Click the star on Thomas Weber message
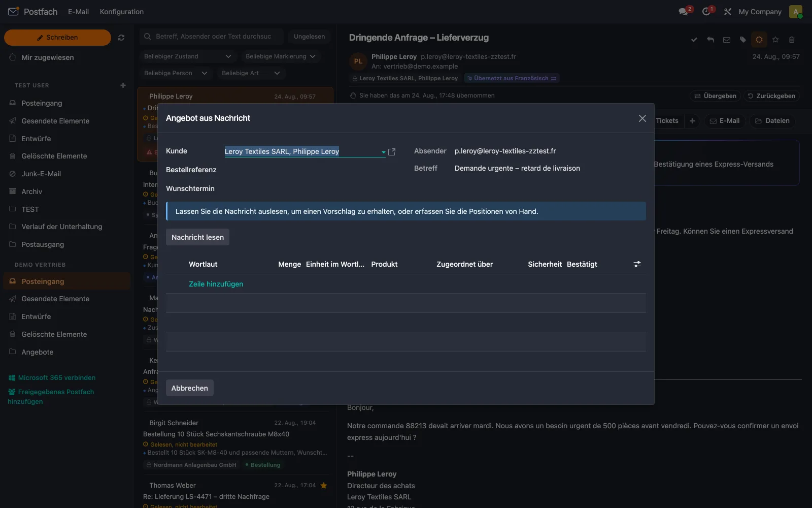Image resolution: width=812 pixels, height=508 pixels. coord(323,486)
